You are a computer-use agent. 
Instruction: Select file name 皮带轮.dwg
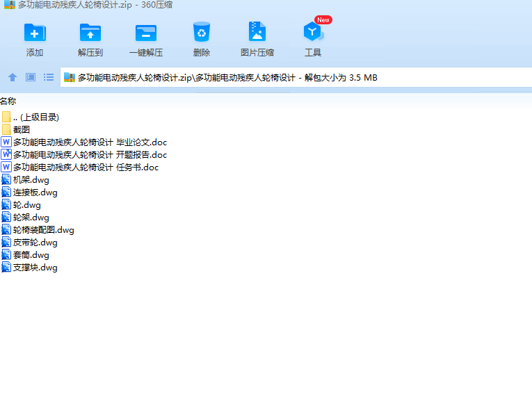[35, 243]
